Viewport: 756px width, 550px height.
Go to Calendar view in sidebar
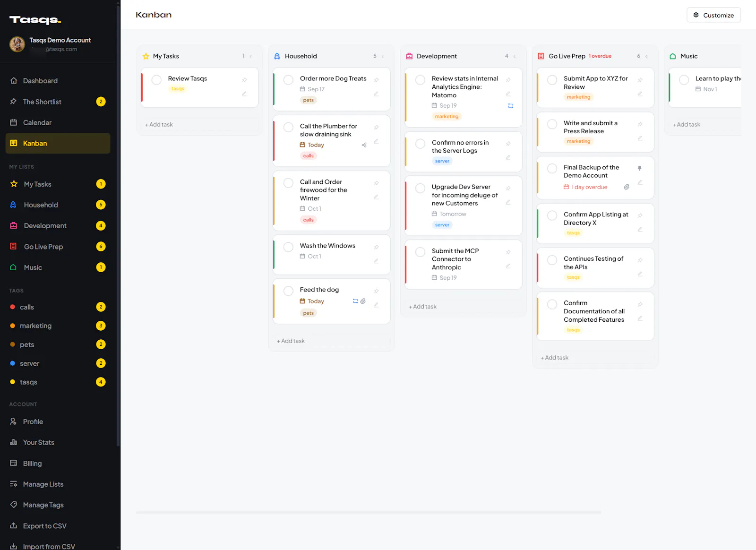58,122
